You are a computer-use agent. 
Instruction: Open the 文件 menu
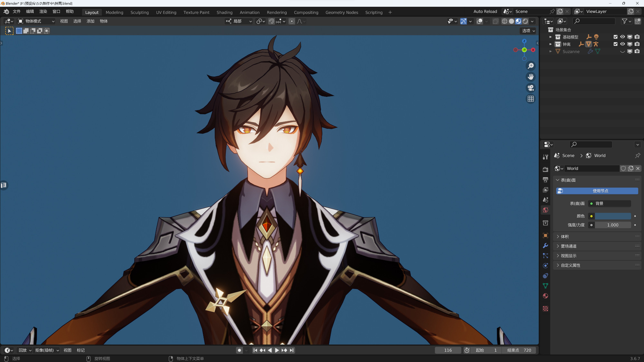pyautogui.click(x=16, y=12)
